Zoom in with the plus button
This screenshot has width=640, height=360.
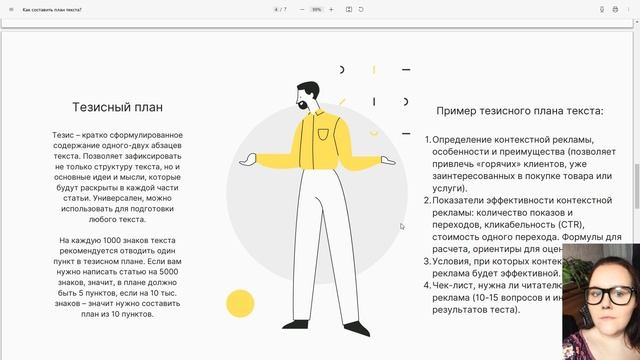[331, 9]
